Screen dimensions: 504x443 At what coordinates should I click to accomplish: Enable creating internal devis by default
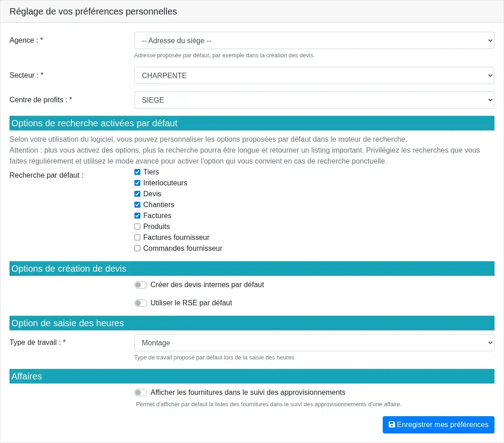click(x=141, y=284)
